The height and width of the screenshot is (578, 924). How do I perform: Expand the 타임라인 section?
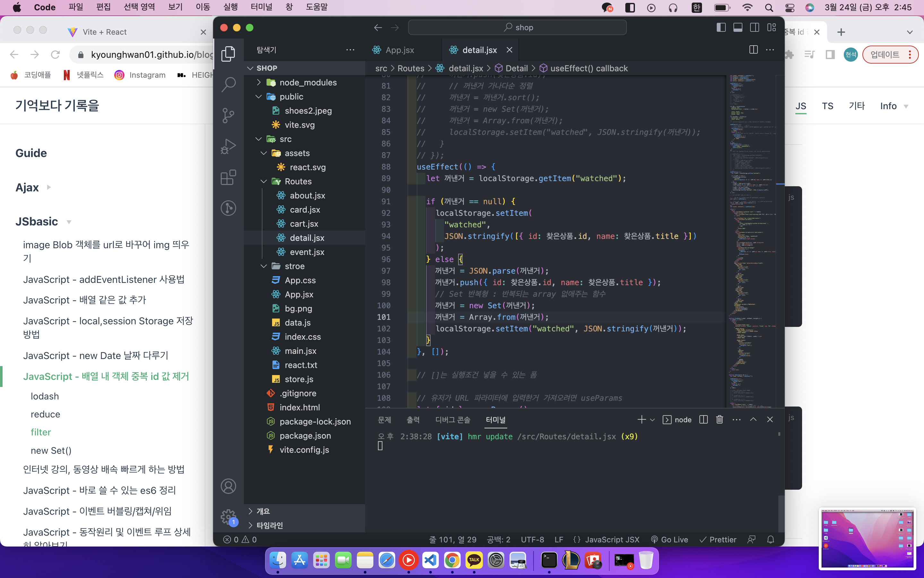click(305, 525)
